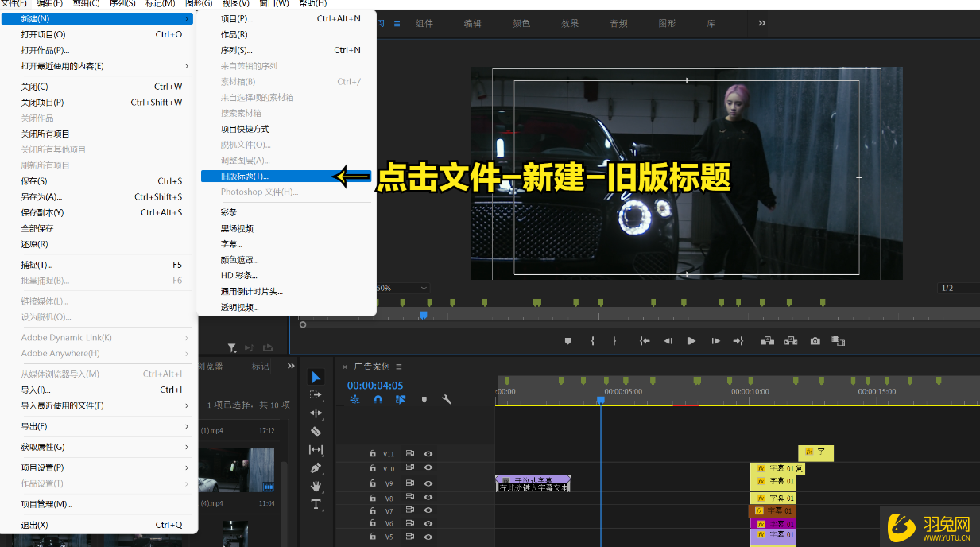Viewport: 980px width, 547px height.
Task: Choose 旧版标题 from the New submenu
Action: [x=246, y=175]
